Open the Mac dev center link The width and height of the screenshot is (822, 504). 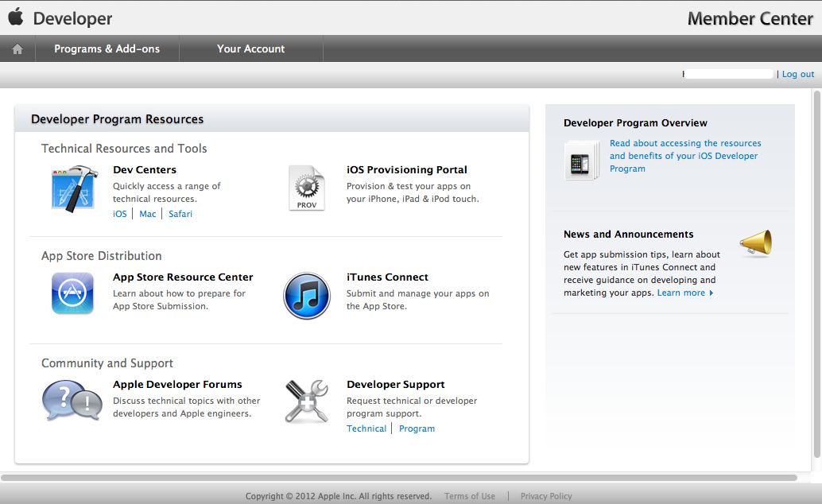click(x=147, y=214)
